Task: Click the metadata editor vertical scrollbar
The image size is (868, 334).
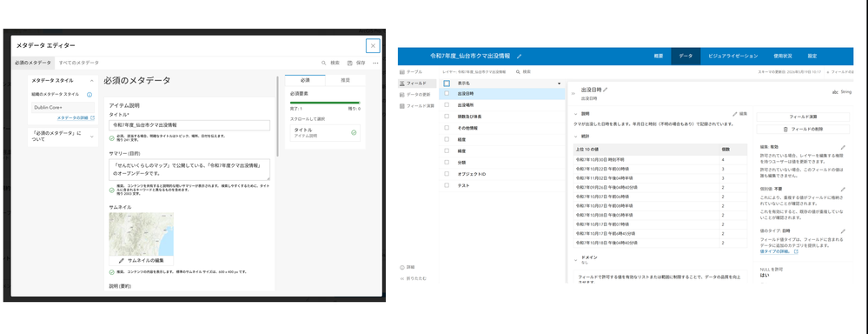Action: click(277, 117)
